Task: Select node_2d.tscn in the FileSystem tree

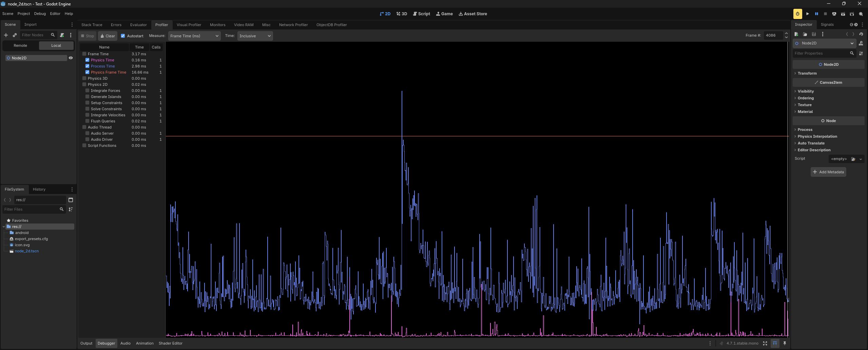Action: point(27,251)
